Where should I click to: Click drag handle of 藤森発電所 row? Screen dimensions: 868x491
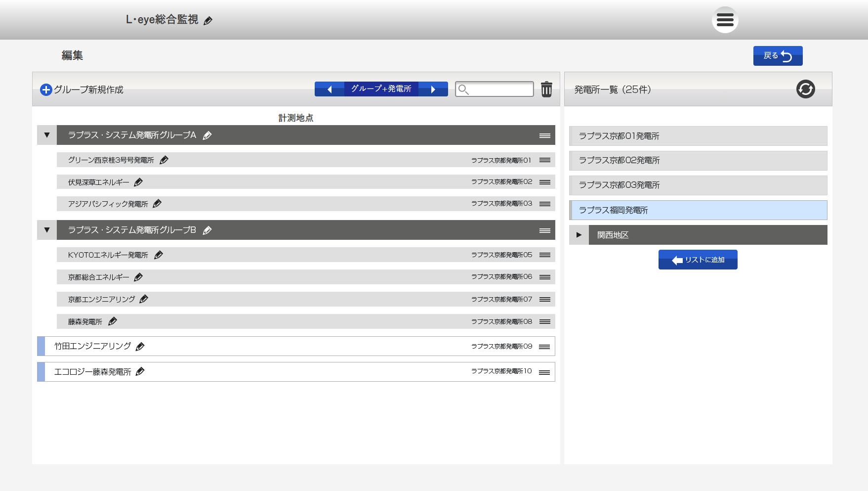pyautogui.click(x=544, y=322)
